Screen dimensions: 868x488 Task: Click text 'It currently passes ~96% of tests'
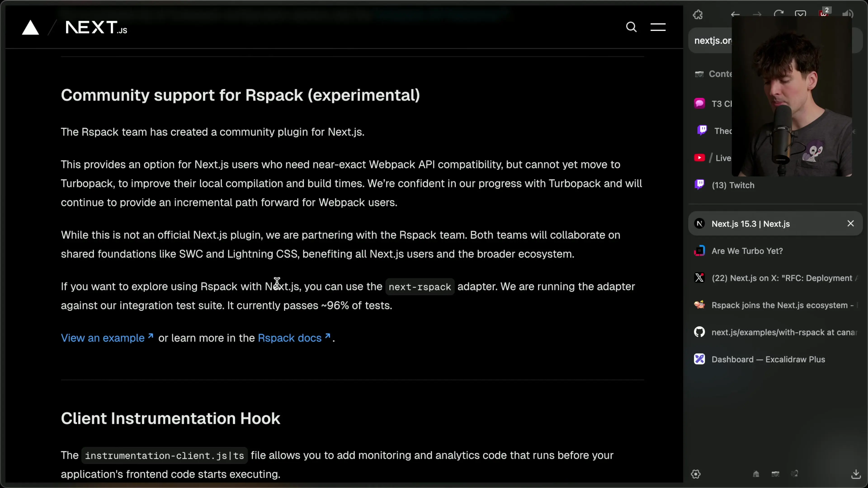click(x=310, y=305)
